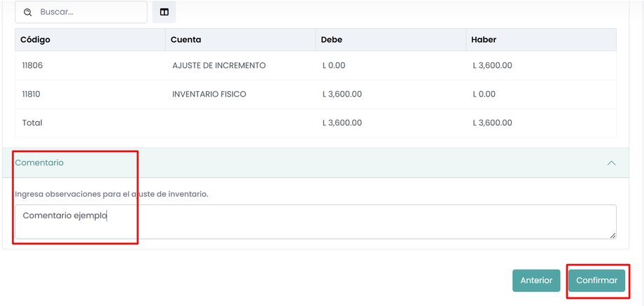Click the Comentario accordion header label
644x306 pixels.
[x=39, y=162]
